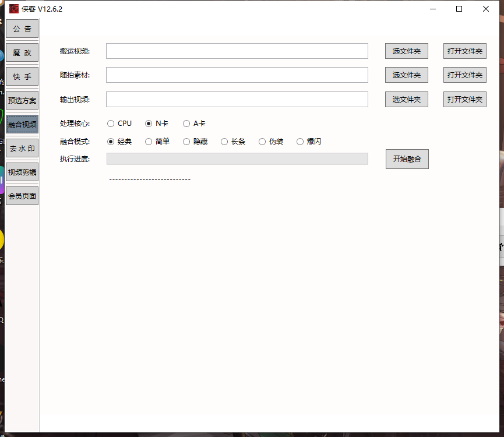Select the 预选方案 sidebar tab
This screenshot has width=504, height=437.
click(x=22, y=100)
